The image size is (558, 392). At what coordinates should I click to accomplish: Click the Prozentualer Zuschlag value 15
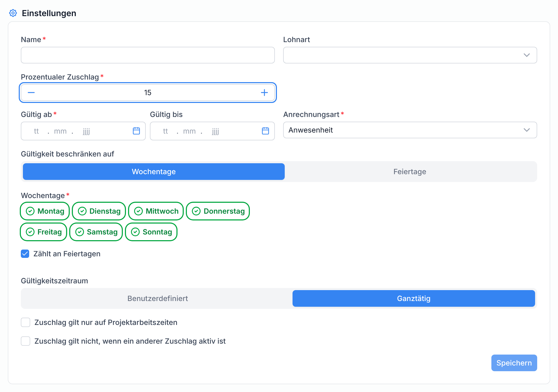[148, 93]
